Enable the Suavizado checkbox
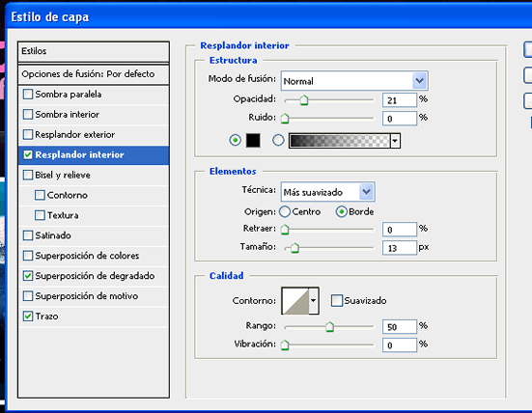The width and height of the screenshot is (532, 413). coord(337,300)
